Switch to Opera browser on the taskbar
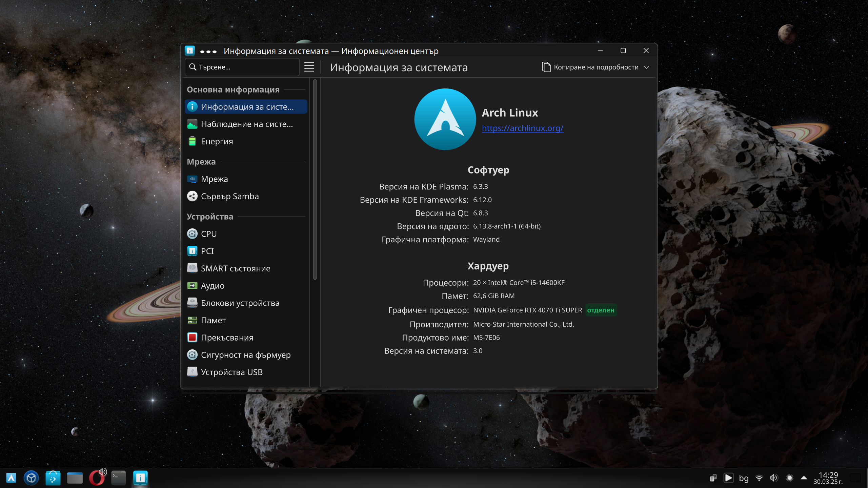This screenshot has width=868, height=488. tap(96, 478)
